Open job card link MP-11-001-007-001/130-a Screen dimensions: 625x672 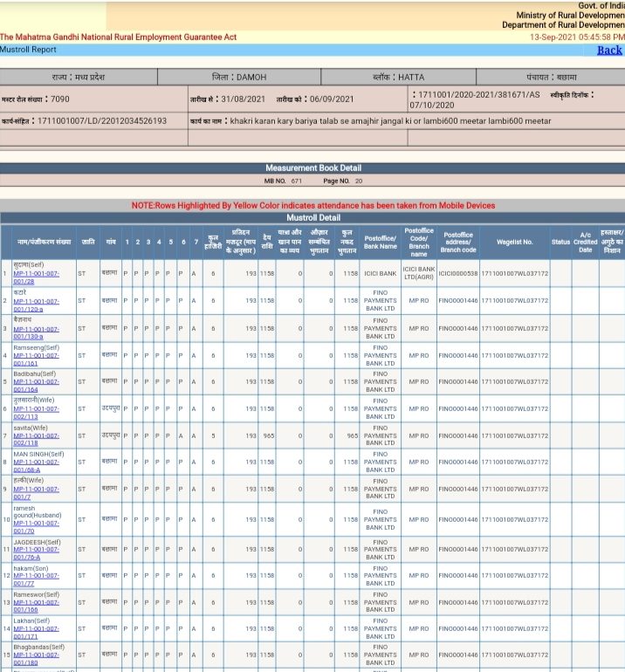pyautogui.click(x=36, y=333)
